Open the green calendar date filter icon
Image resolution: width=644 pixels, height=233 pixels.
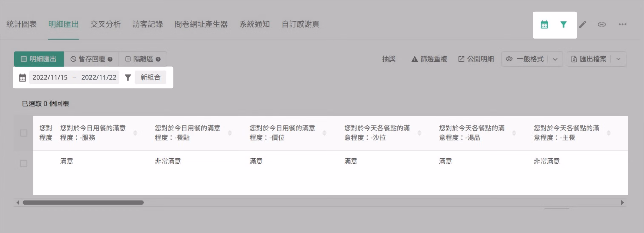tap(544, 24)
